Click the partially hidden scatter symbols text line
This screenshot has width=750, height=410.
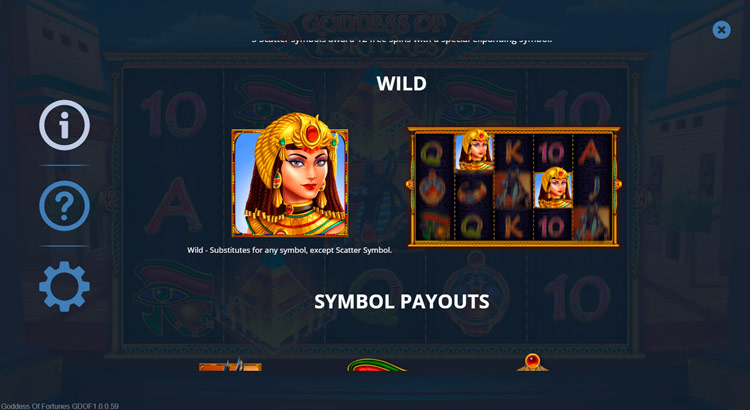[x=401, y=40]
